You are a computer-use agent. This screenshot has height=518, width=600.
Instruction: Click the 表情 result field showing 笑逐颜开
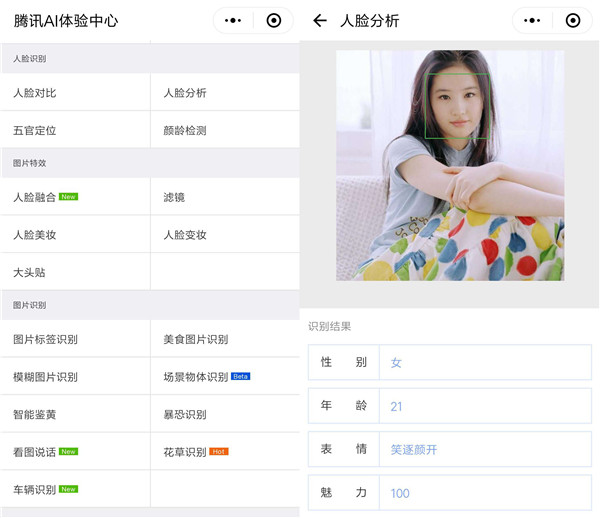(484, 450)
